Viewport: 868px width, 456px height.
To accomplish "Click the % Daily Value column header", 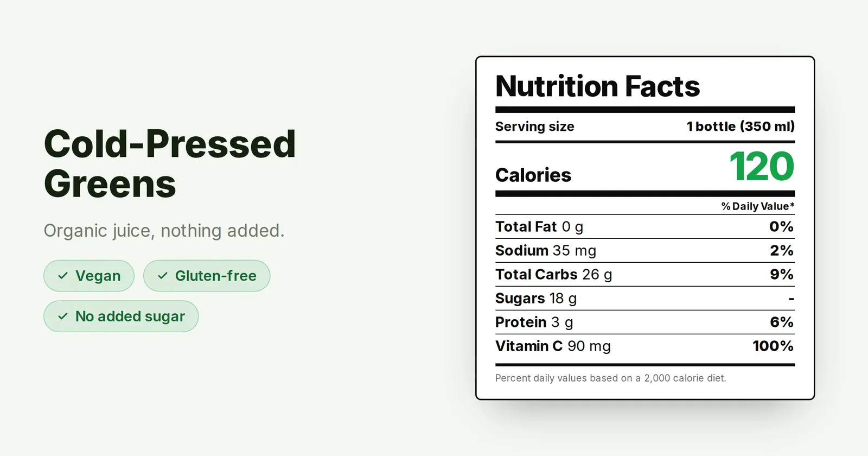I will 758,206.
